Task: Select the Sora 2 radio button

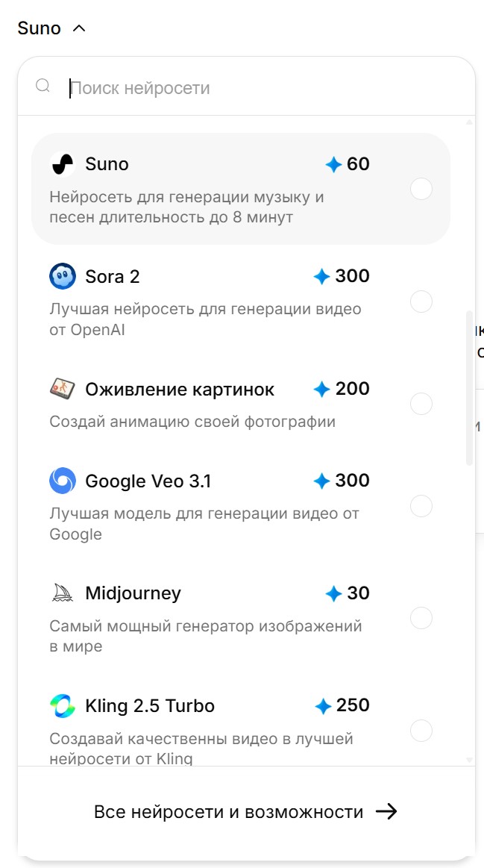Action: [x=421, y=302]
